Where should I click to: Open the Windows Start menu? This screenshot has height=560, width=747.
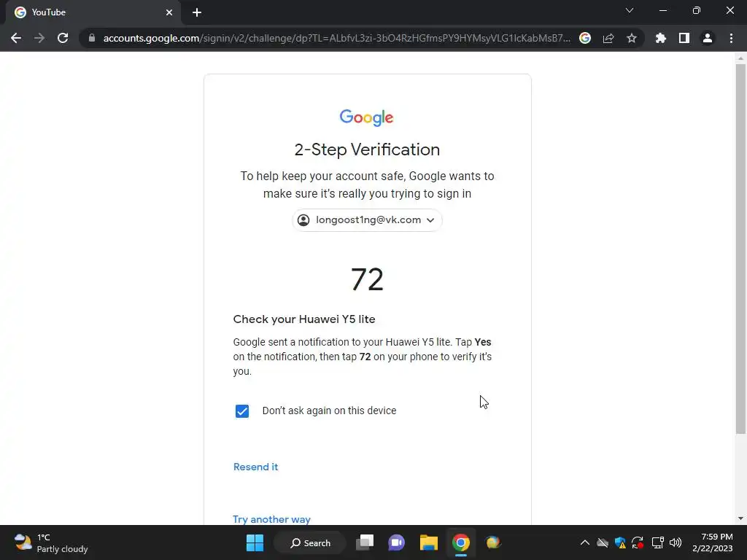(255, 542)
